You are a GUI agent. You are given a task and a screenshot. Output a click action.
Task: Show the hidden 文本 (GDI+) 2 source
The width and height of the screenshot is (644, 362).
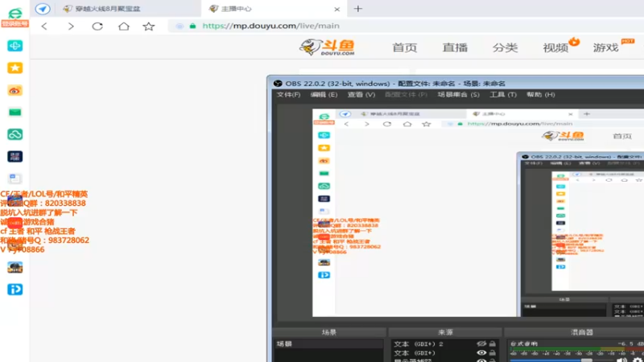481,343
